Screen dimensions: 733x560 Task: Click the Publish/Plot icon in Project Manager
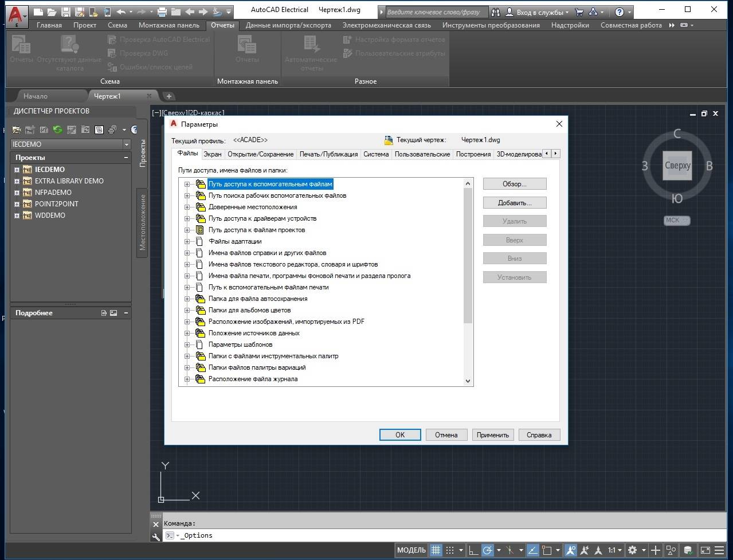point(112,130)
